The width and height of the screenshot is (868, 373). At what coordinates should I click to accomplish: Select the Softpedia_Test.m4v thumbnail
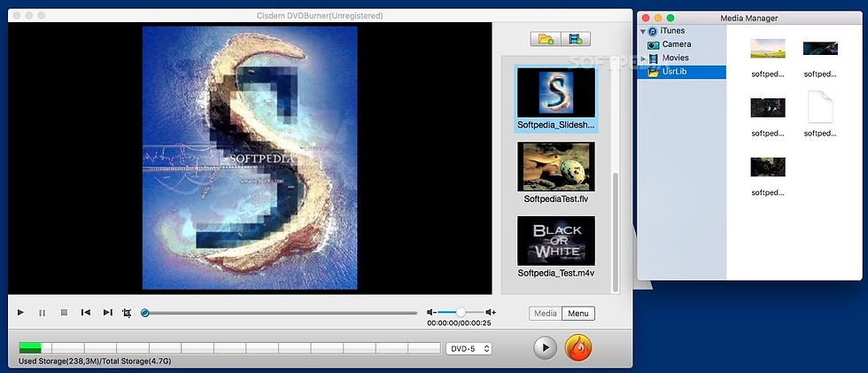(x=556, y=247)
